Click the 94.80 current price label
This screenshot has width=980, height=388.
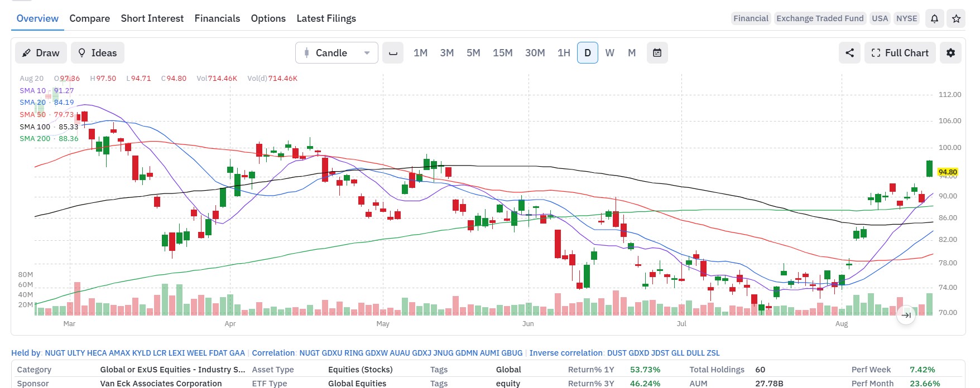click(948, 172)
